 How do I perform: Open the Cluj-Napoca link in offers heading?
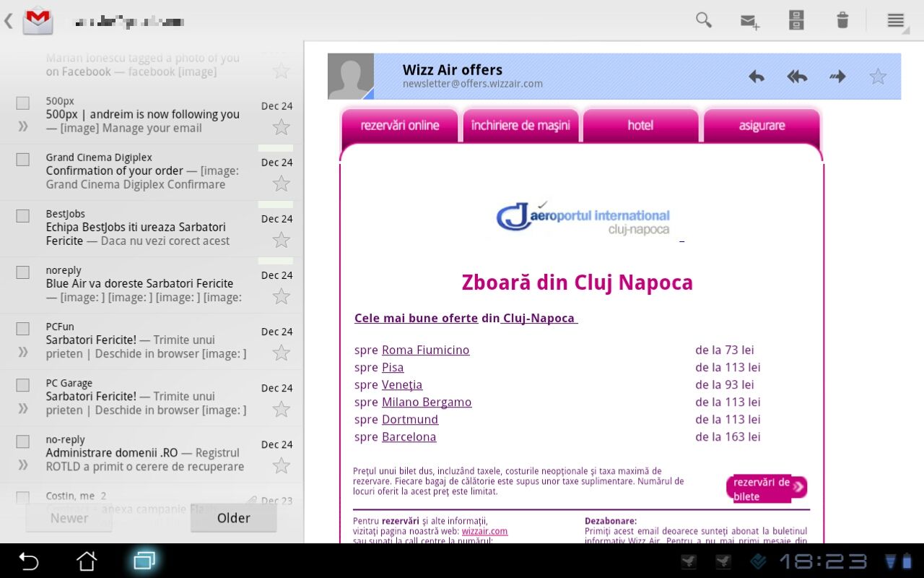pos(539,318)
